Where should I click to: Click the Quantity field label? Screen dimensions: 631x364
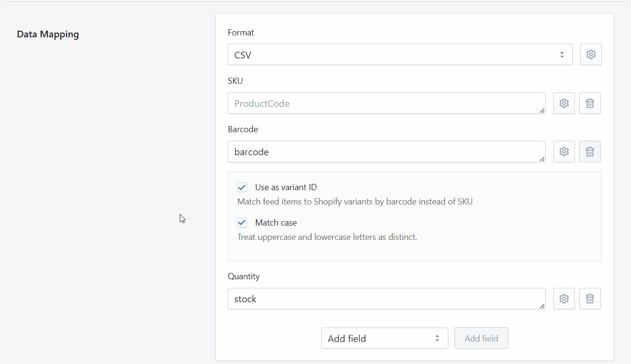244,276
